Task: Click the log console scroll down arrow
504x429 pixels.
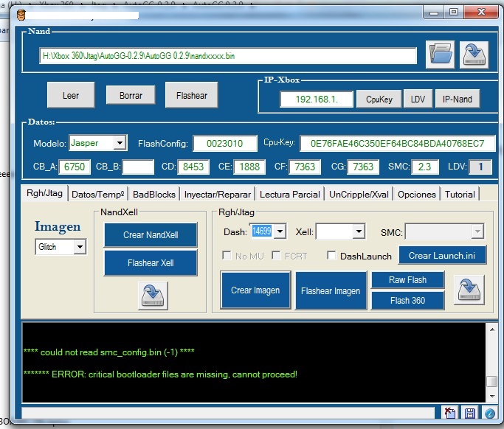Action: tap(492, 396)
